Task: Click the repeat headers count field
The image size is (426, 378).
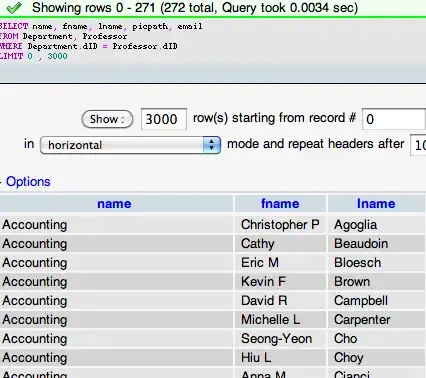Action: point(418,145)
